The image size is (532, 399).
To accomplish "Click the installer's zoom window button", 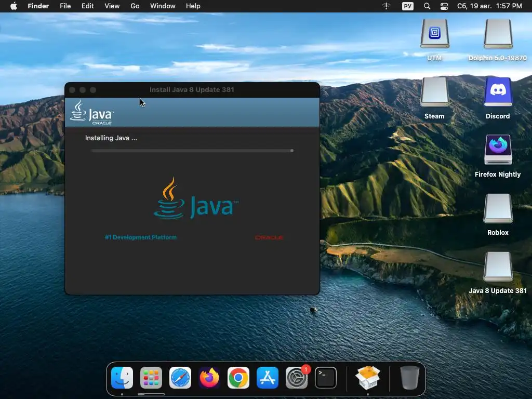I will (93, 90).
